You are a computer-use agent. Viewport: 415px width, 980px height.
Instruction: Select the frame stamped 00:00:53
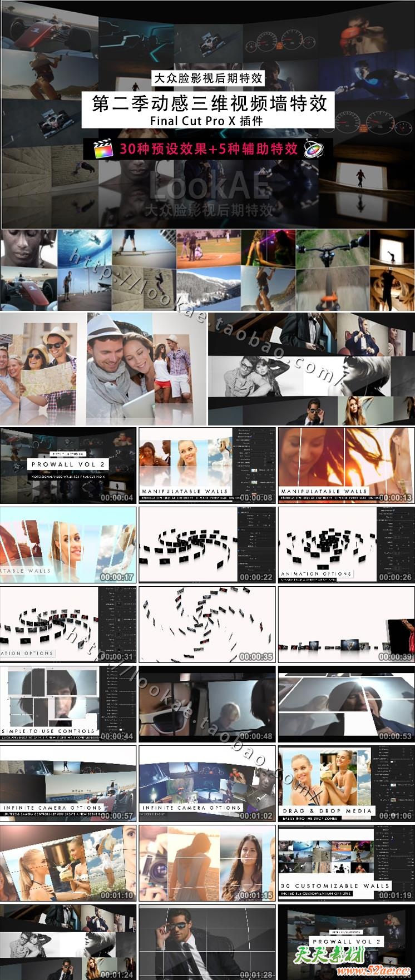coord(347,704)
